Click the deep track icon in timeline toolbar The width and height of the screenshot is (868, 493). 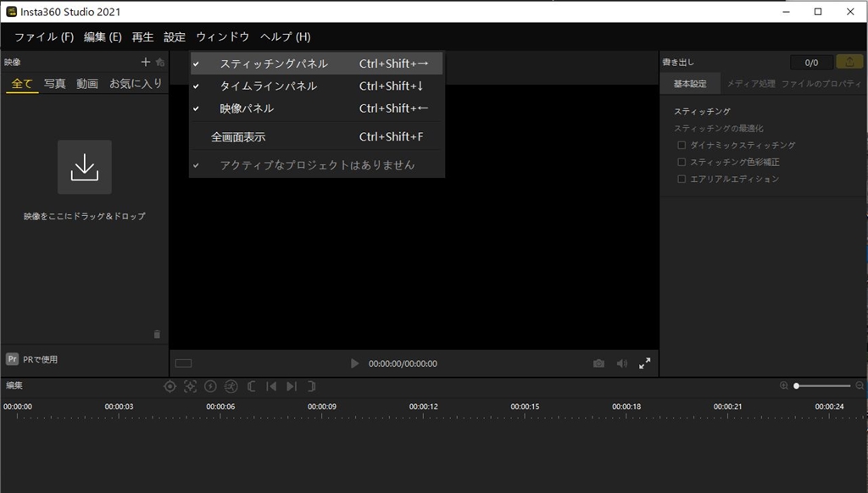[x=190, y=386]
